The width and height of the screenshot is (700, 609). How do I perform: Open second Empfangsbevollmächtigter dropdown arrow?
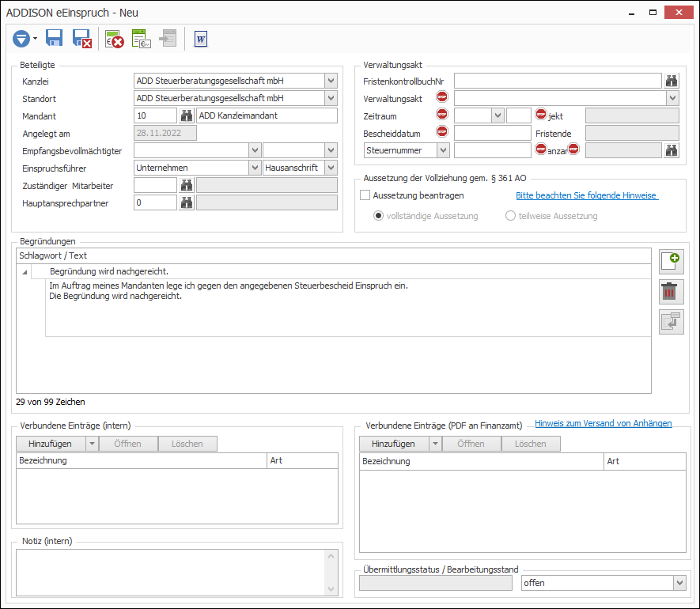(x=330, y=150)
